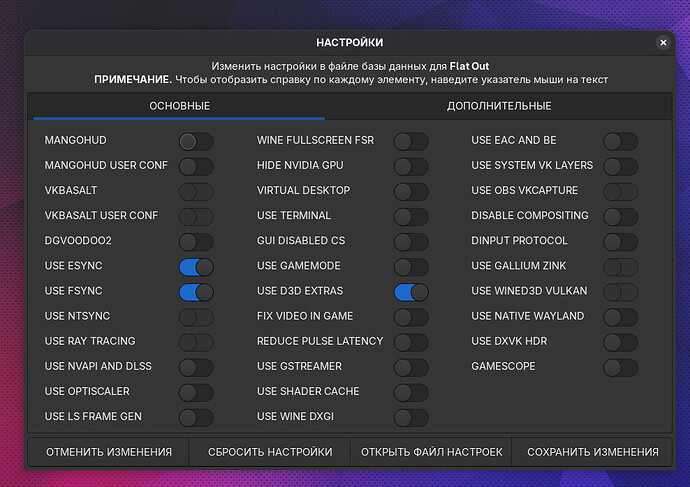The image size is (690, 487).
Task: Switch on DISABLE COMPOSITING toggle
Action: point(620,216)
